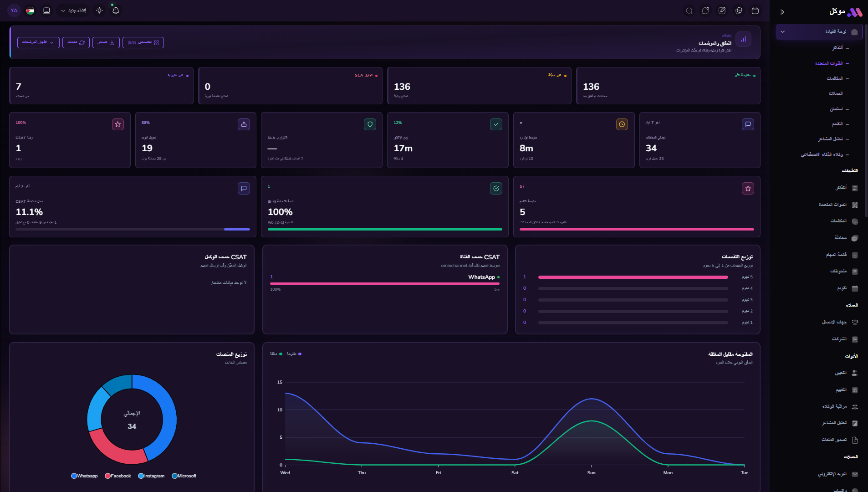The image size is (868, 492).
Task: Click the screen layout icon in top bar
Action: 46,10
